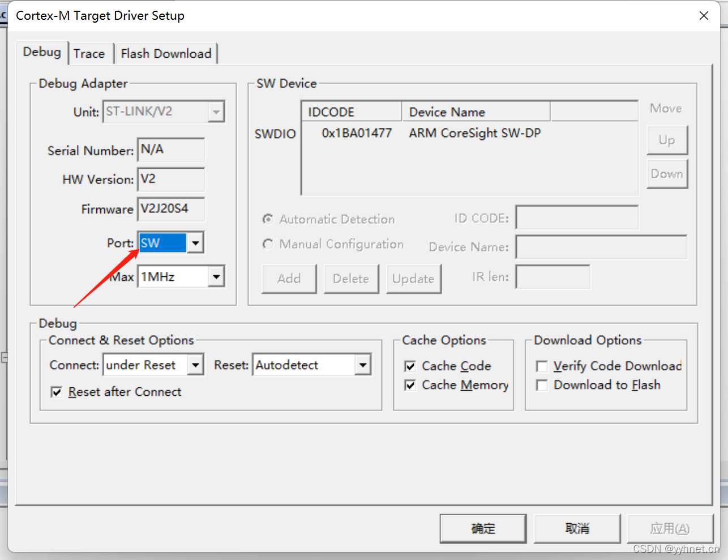Click the Delete device button
Screen dimensions: 728x560
(351, 279)
